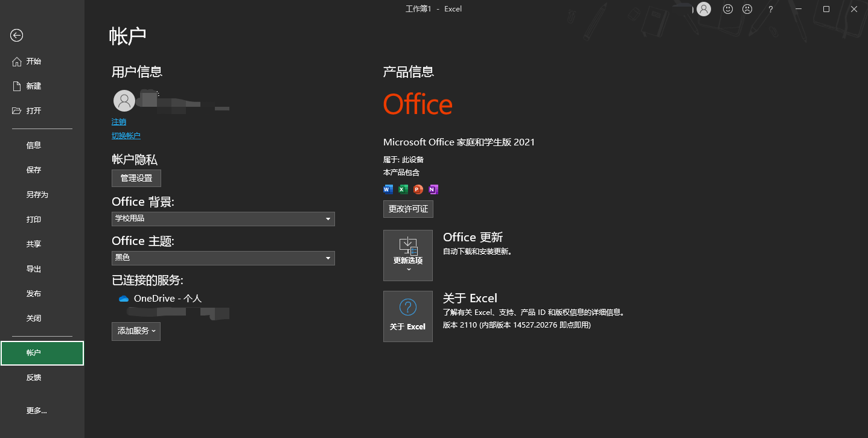Image resolution: width=868 pixels, height=438 pixels.
Task: Open the 导出 page
Action: (x=42, y=269)
